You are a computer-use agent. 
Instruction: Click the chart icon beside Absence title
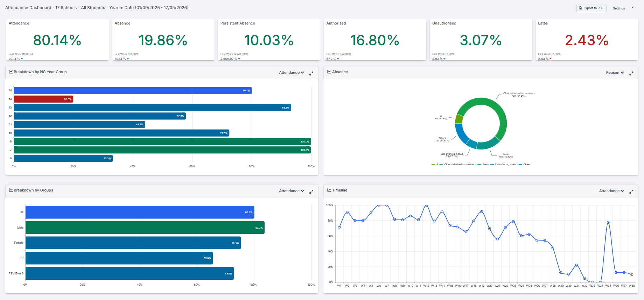[x=329, y=72]
